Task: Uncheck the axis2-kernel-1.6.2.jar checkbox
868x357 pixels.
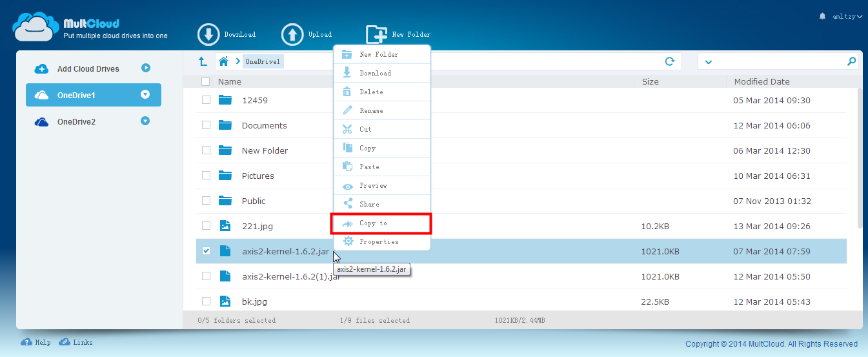Action: [206, 251]
